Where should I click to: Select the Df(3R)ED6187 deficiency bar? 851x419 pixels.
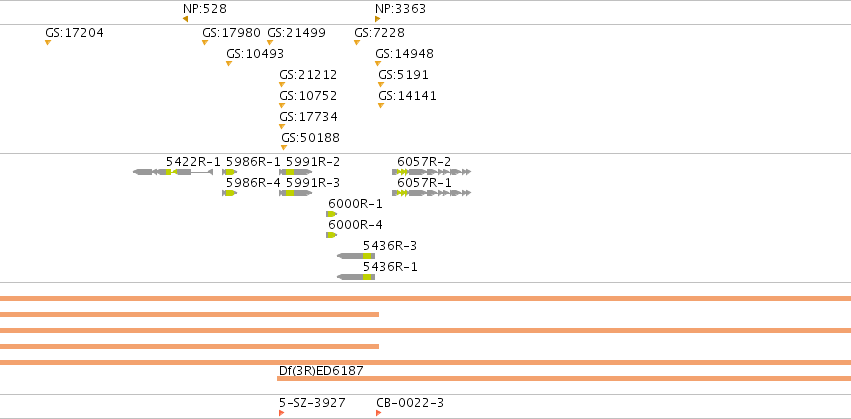point(564,378)
